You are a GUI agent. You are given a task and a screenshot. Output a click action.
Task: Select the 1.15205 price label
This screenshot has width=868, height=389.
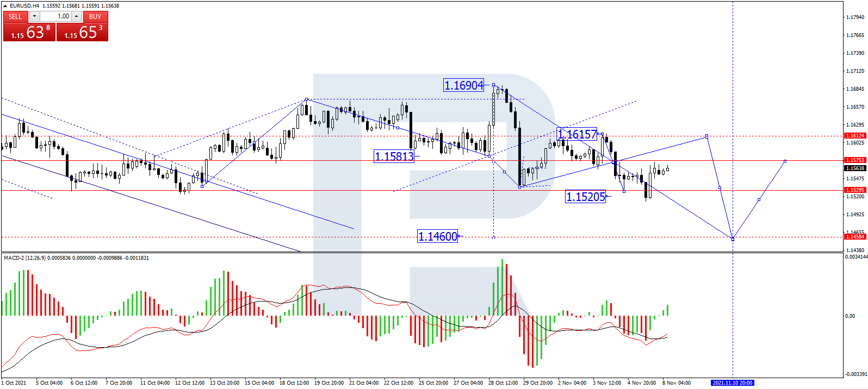click(586, 197)
